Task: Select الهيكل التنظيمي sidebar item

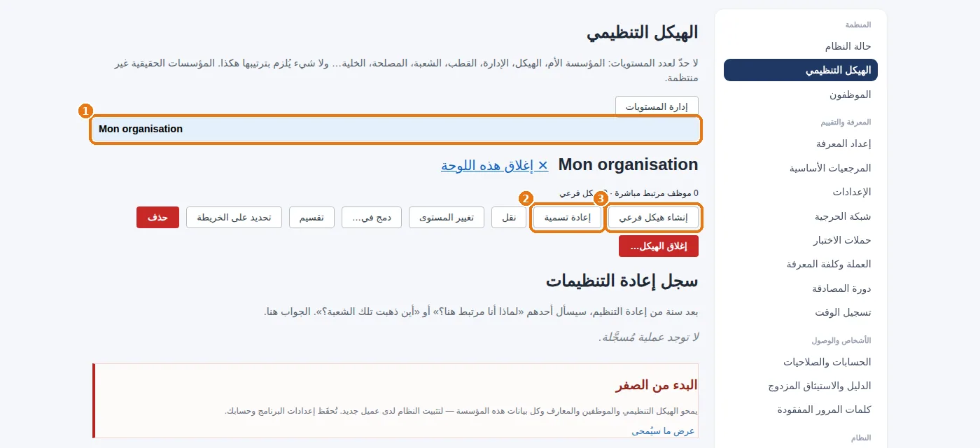Action: point(800,70)
